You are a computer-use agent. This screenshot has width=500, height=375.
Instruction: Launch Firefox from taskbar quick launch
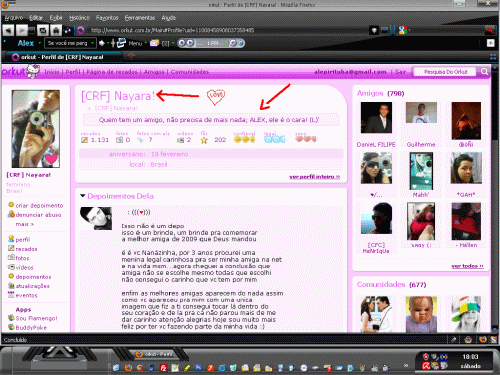[x=128, y=368]
